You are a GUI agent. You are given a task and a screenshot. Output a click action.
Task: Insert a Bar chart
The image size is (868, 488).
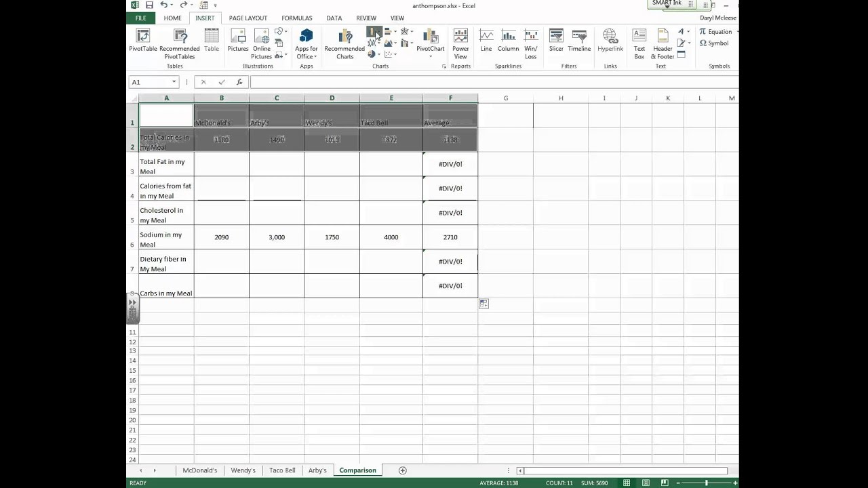[390, 32]
